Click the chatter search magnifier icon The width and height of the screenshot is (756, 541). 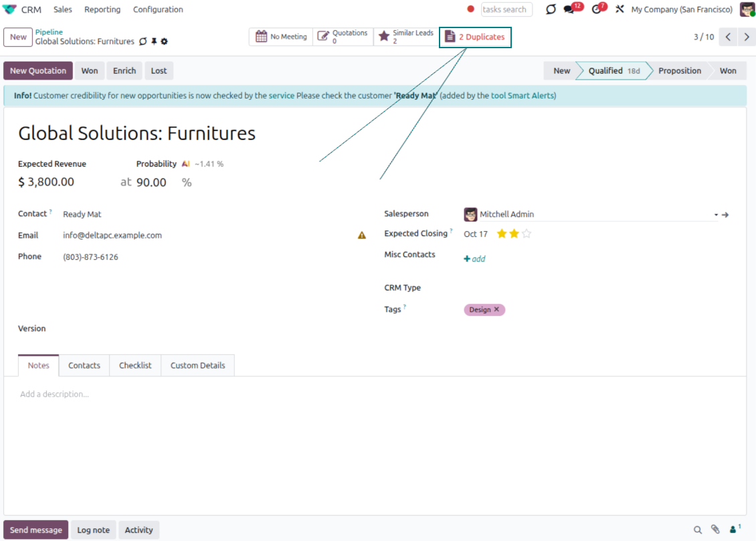coord(698,530)
